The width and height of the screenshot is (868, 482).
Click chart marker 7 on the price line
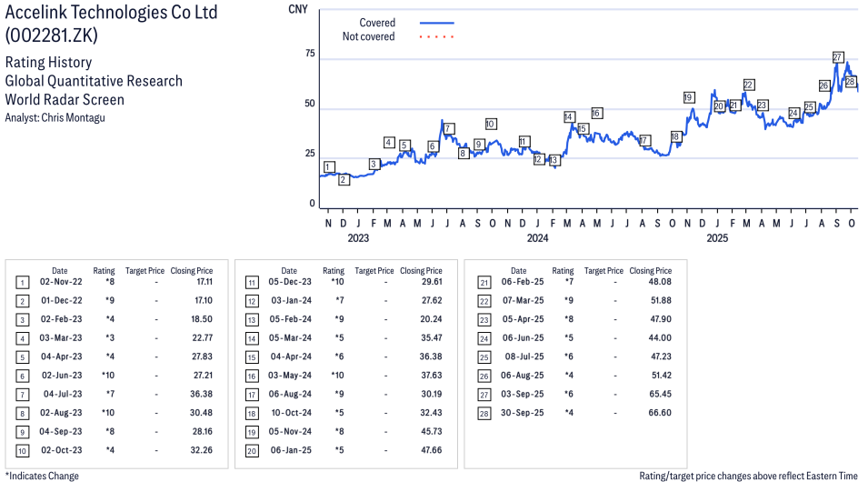point(448,128)
